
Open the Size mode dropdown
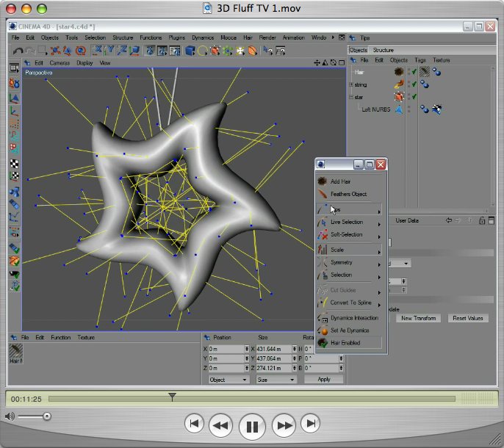[x=276, y=380]
